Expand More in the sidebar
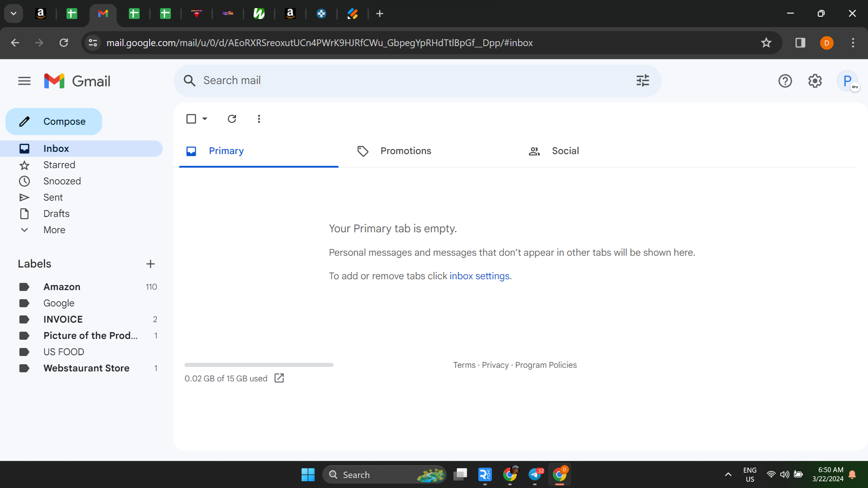Image resolution: width=868 pixels, height=488 pixels. click(x=54, y=230)
